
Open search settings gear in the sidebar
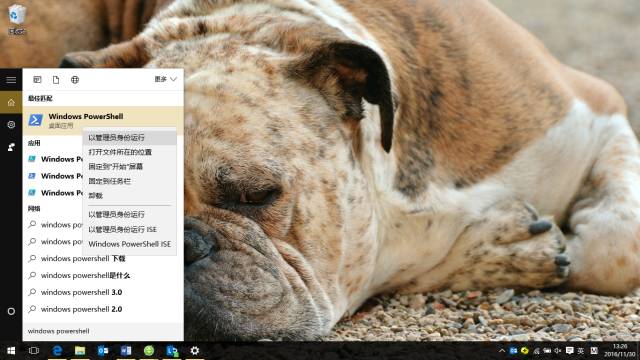(11, 124)
